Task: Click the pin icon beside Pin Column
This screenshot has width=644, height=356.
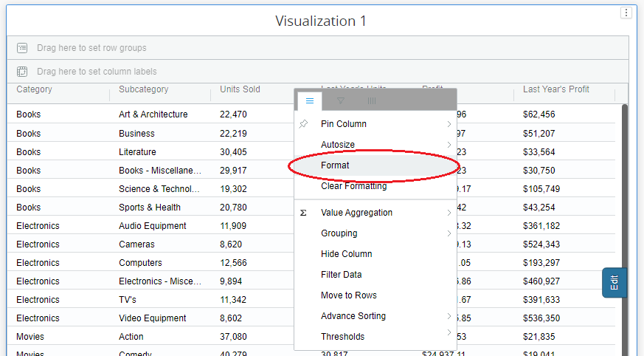Action: 303,124
